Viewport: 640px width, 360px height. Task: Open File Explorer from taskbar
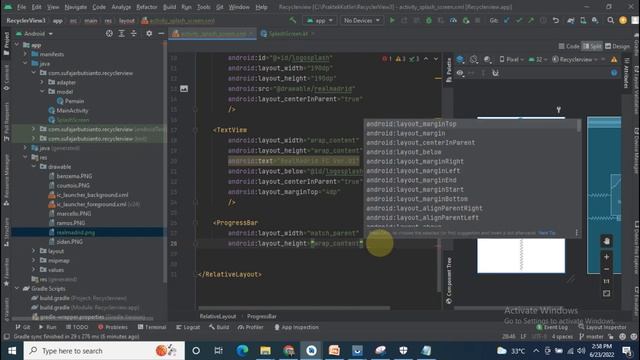coord(265,351)
